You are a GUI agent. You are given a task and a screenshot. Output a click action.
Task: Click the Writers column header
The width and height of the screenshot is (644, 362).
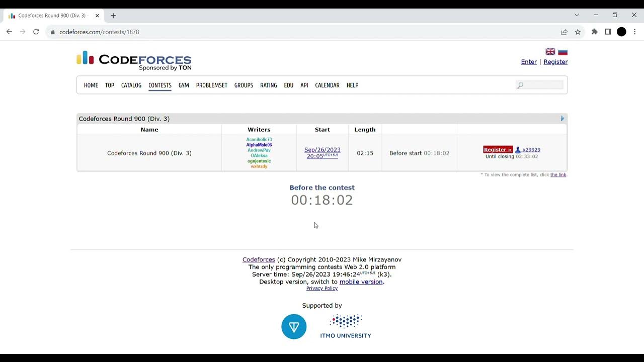pos(259,130)
